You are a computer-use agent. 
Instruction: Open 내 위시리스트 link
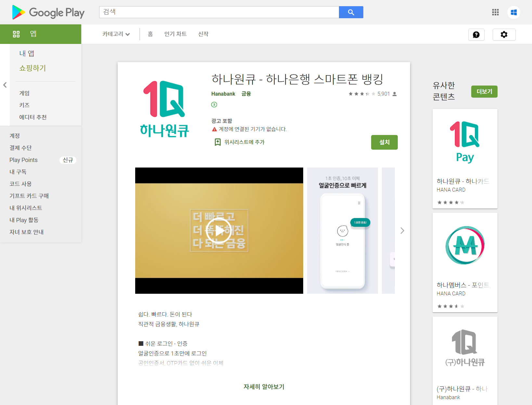[x=26, y=208]
